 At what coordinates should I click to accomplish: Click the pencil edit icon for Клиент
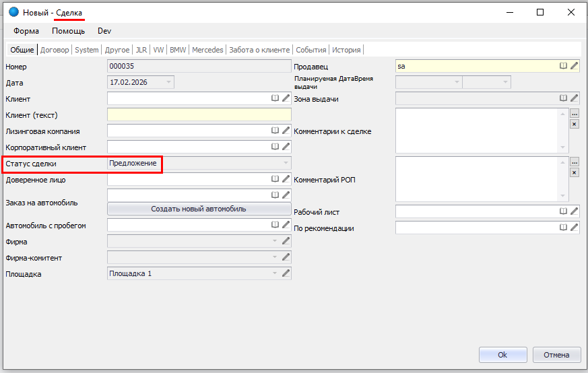click(286, 98)
